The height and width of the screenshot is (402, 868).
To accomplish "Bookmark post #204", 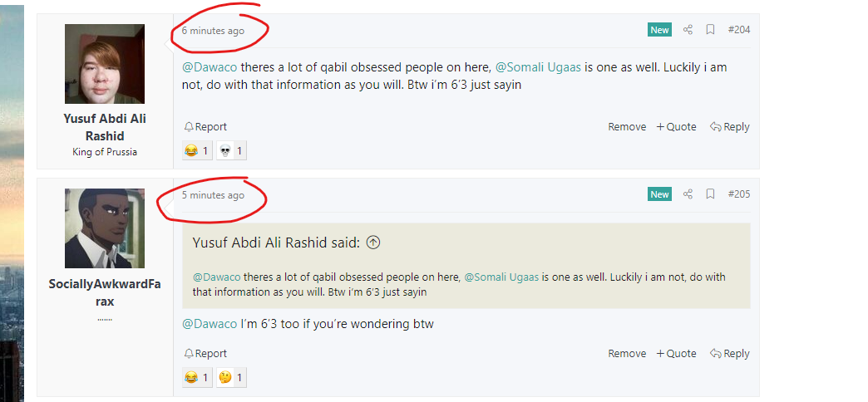I will click(710, 30).
